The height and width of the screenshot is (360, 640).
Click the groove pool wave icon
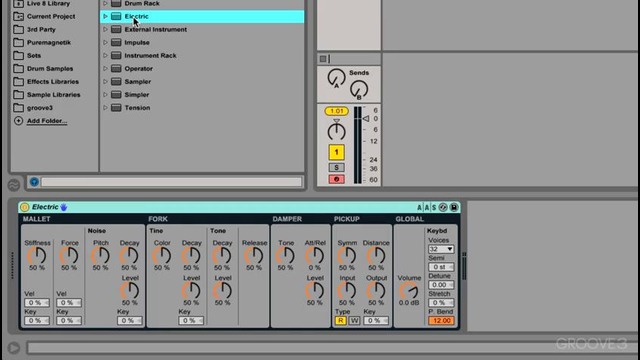[14, 185]
